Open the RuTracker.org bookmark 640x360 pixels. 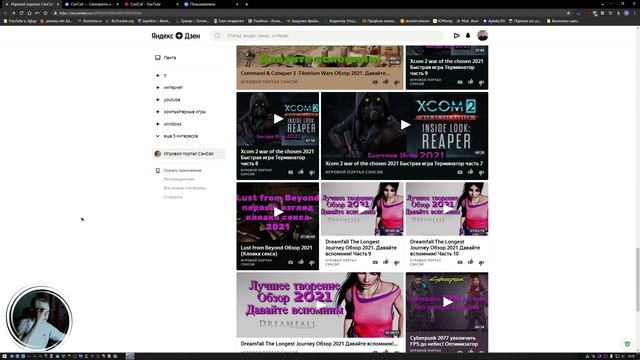point(120,21)
